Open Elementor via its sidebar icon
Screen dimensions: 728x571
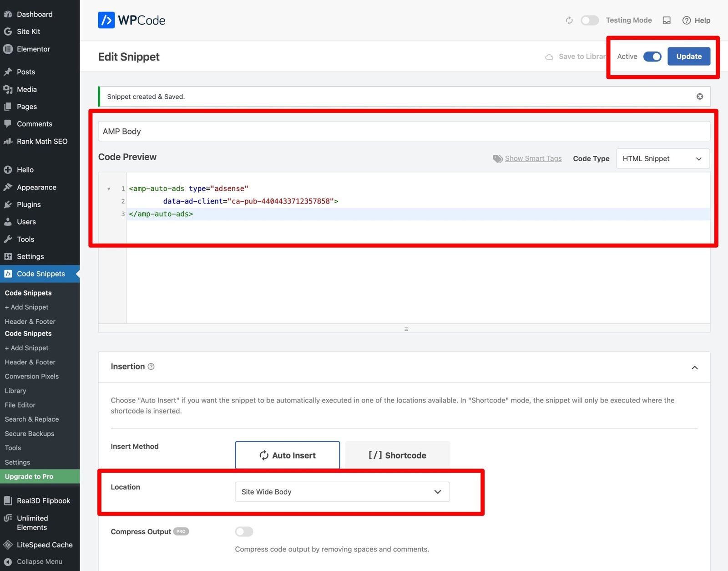click(x=7, y=49)
